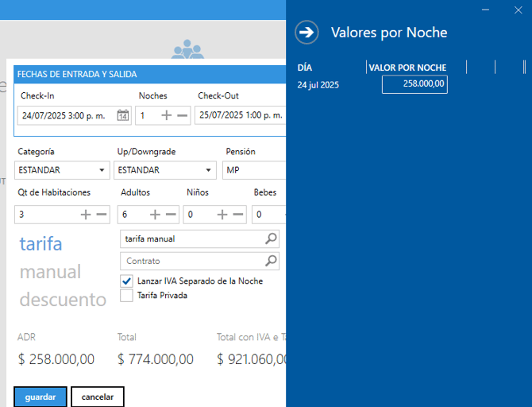Open the Up/Downgrade dropdown
Image resolution: width=532 pixels, height=407 pixels.
[209, 170]
